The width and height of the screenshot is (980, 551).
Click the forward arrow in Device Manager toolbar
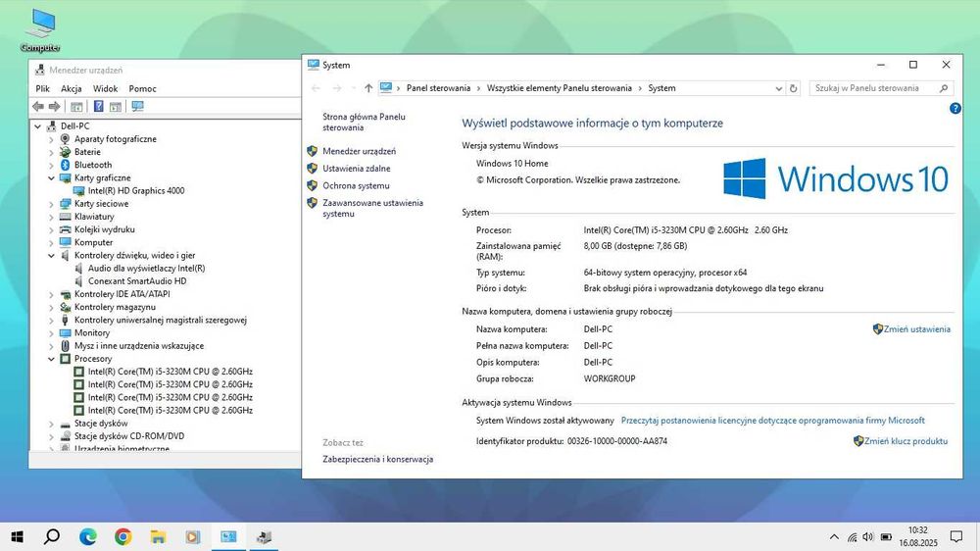click(54, 106)
